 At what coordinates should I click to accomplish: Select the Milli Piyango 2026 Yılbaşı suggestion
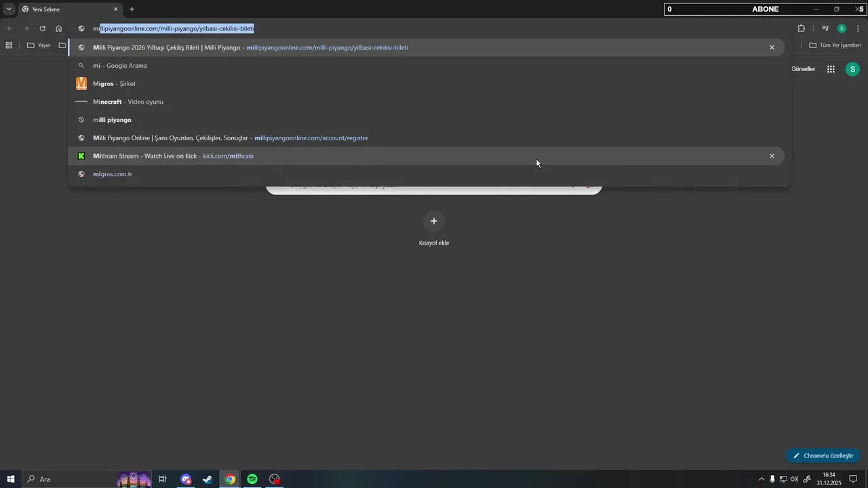click(426, 47)
